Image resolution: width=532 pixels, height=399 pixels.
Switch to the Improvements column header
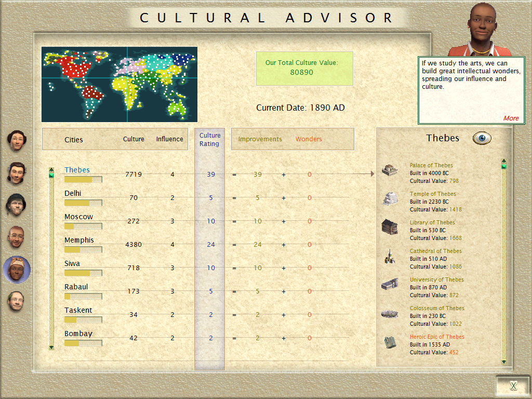point(260,139)
